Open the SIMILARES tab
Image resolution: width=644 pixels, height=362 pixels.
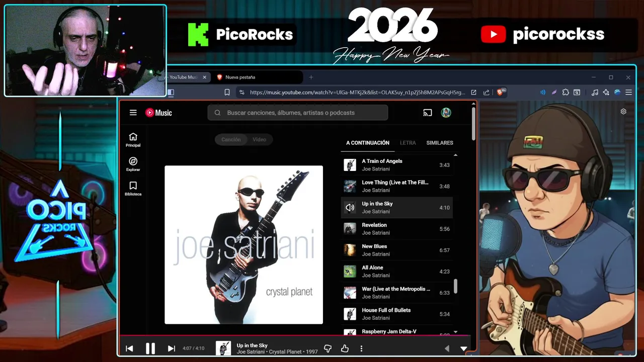click(x=440, y=143)
